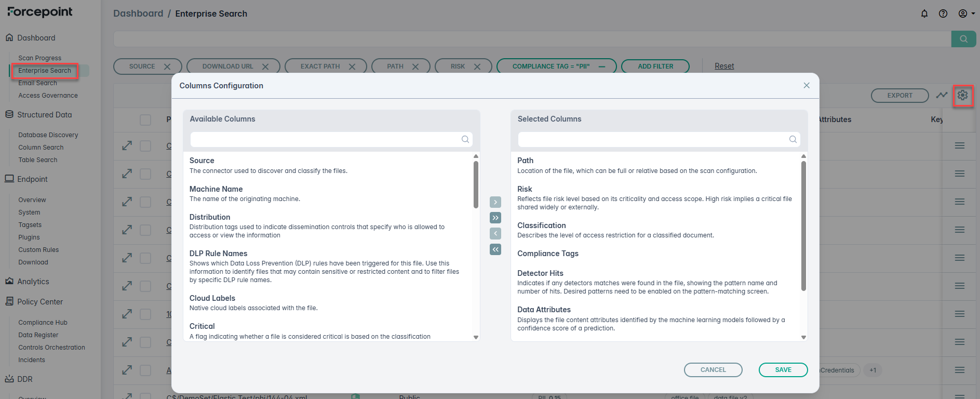
Task: Open the first row hamburger menu
Action: pyautogui.click(x=959, y=146)
